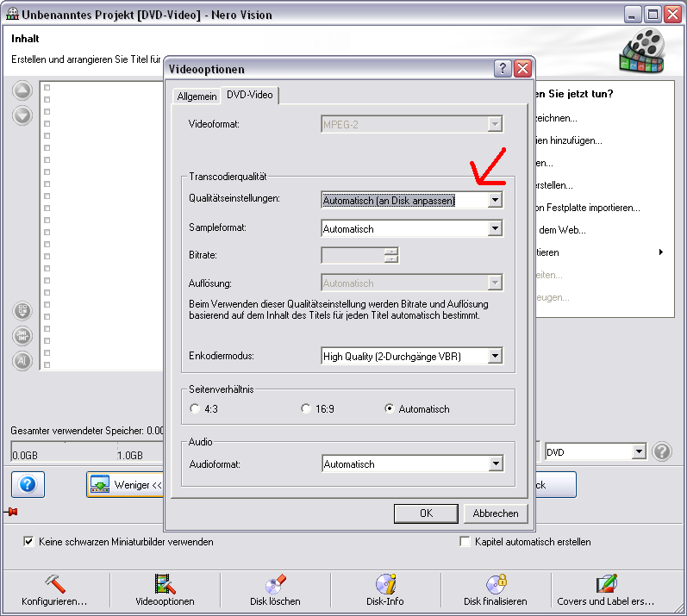Expand the Enkodiermodus dropdown
The width and height of the screenshot is (687, 616).
click(x=494, y=356)
